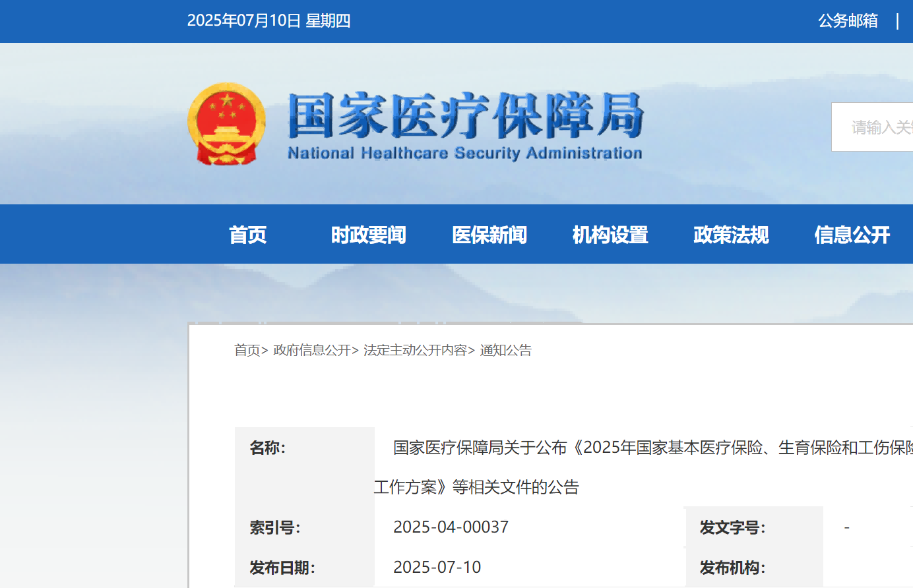Go to 首页 in the navigation bar
The image size is (913, 588).
(x=247, y=235)
